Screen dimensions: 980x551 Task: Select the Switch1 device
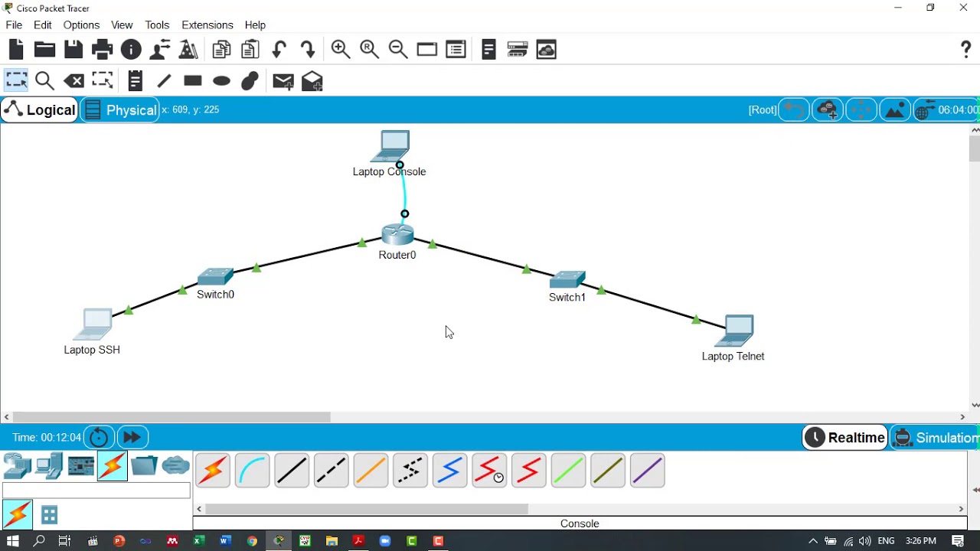567,279
